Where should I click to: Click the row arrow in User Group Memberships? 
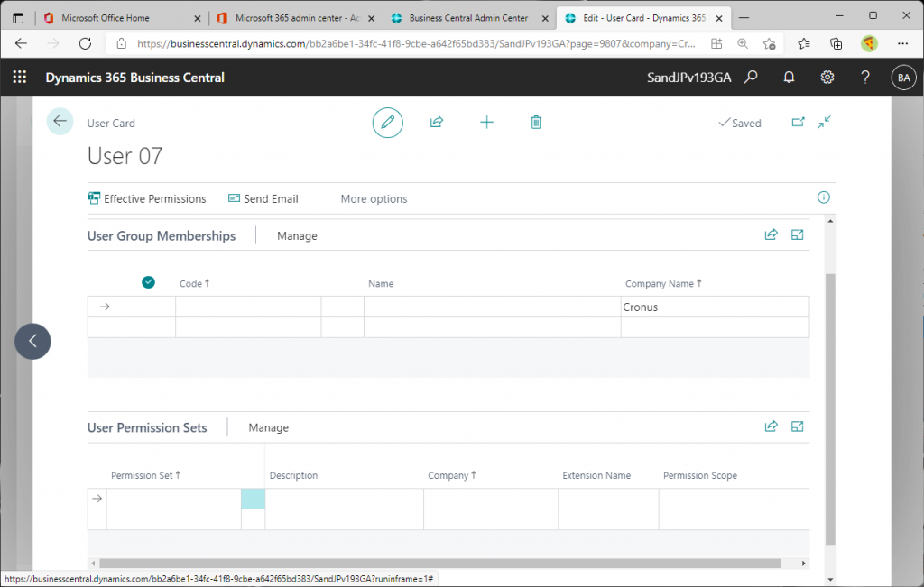pyautogui.click(x=105, y=307)
